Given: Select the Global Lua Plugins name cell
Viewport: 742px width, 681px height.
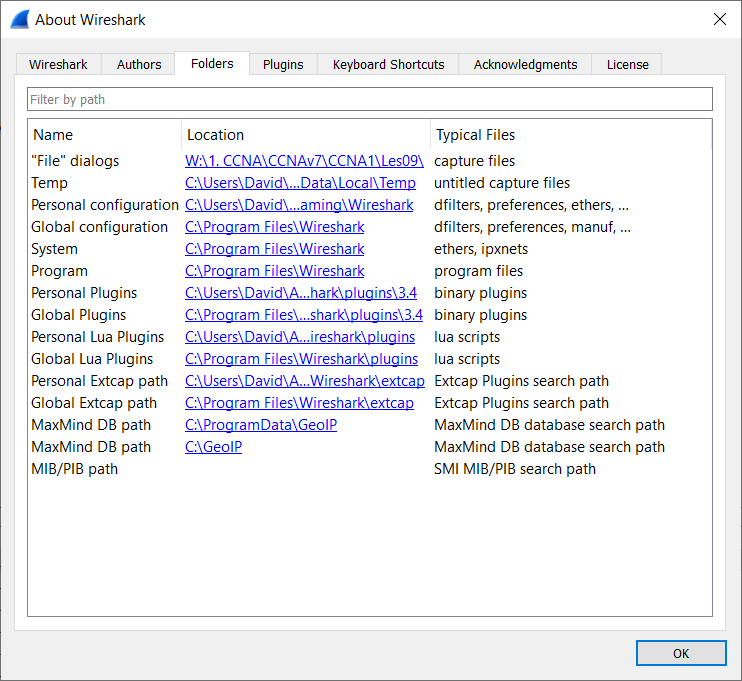Looking at the screenshot, I should pos(92,359).
